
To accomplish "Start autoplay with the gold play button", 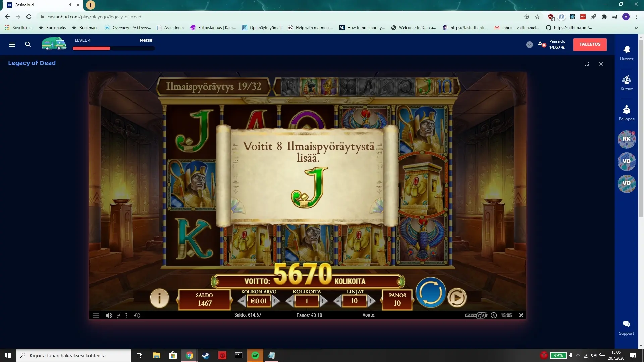I will coord(457,298).
